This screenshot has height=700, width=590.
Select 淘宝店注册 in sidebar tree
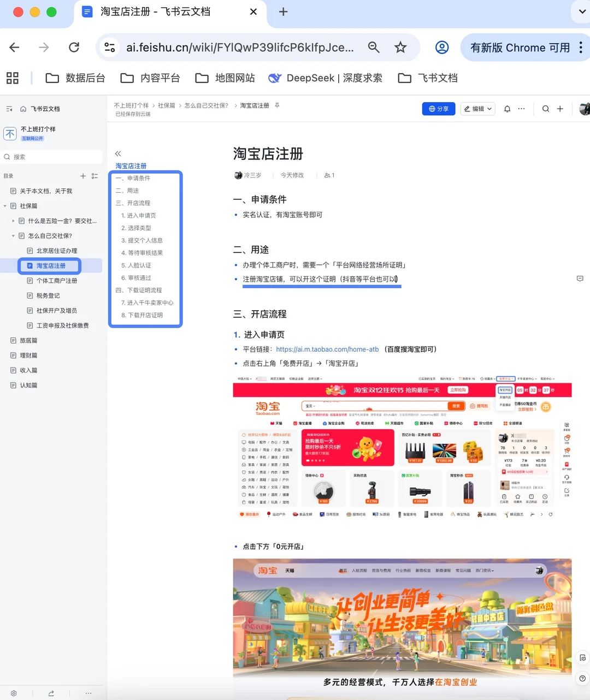pos(50,266)
